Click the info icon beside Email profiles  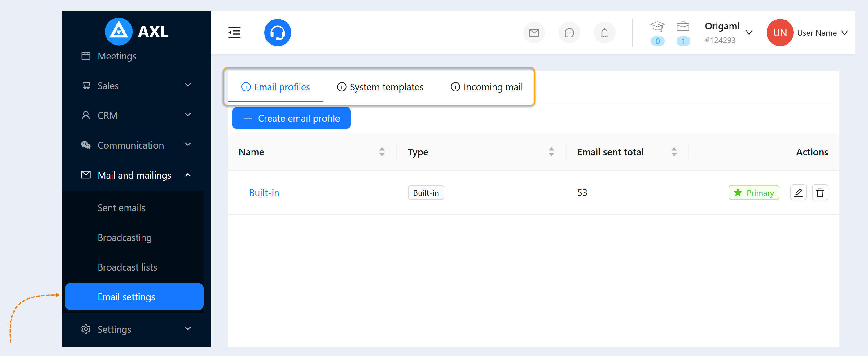point(246,87)
